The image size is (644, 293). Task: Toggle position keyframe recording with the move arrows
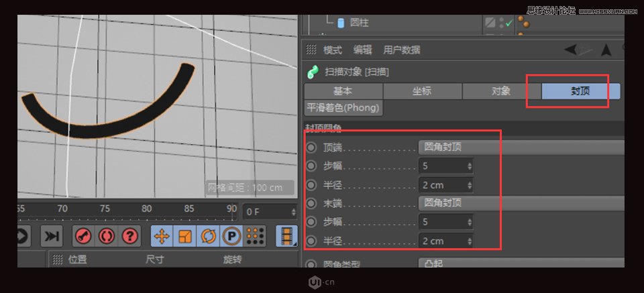[162, 236]
